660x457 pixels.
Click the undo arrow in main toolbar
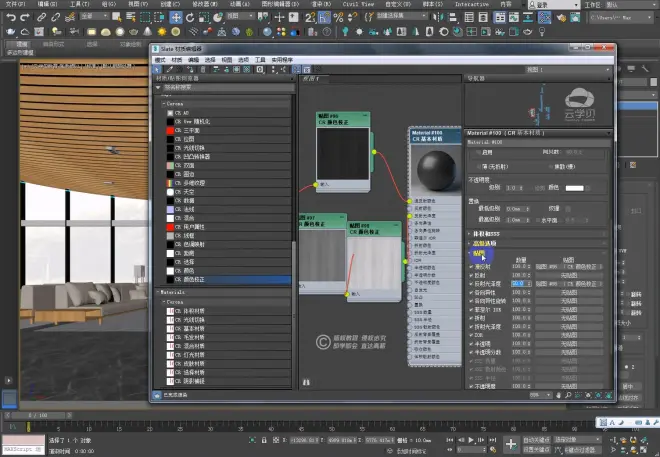pyautogui.click(x=9, y=17)
